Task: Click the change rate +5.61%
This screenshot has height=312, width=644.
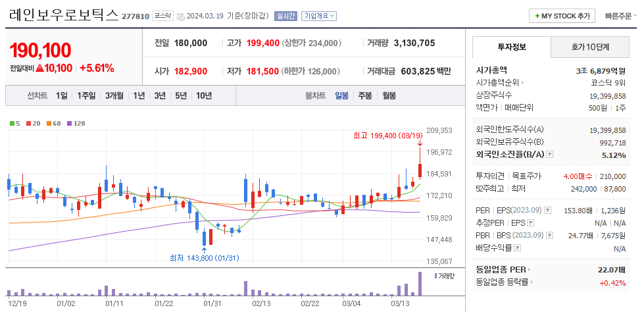Action: tap(97, 68)
